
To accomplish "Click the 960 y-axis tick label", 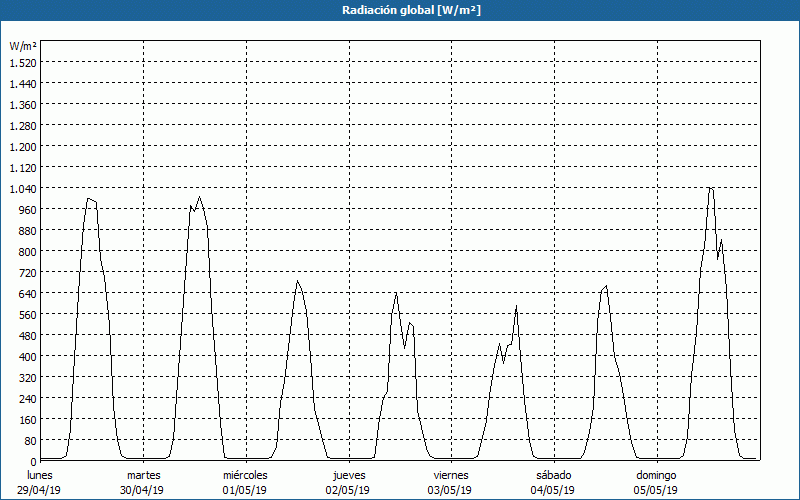I will point(26,209).
